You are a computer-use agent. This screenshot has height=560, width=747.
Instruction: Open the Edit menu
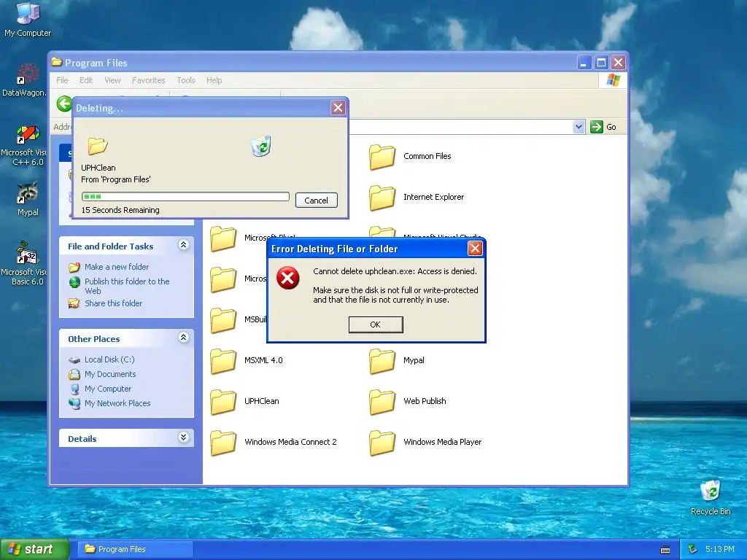(86, 80)
